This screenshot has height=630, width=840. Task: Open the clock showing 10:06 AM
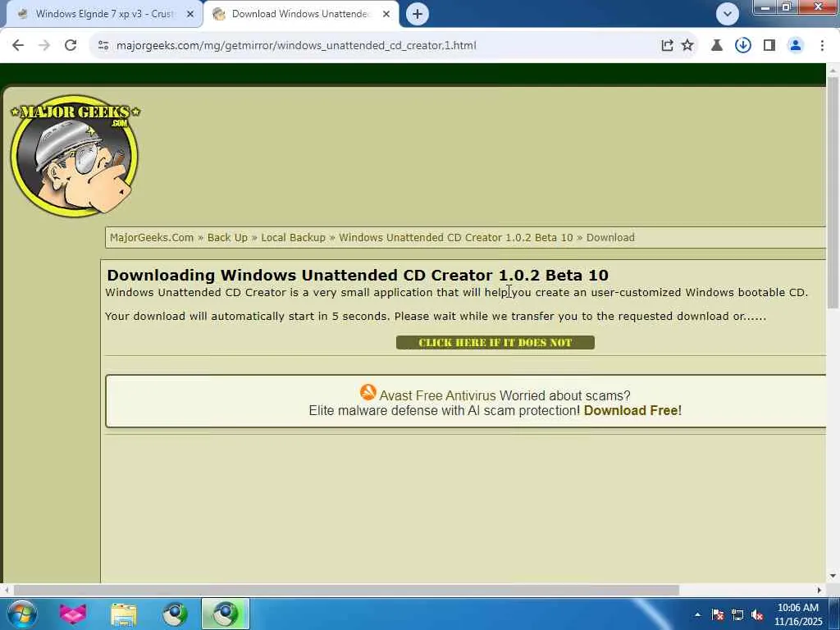coord(797,614)
